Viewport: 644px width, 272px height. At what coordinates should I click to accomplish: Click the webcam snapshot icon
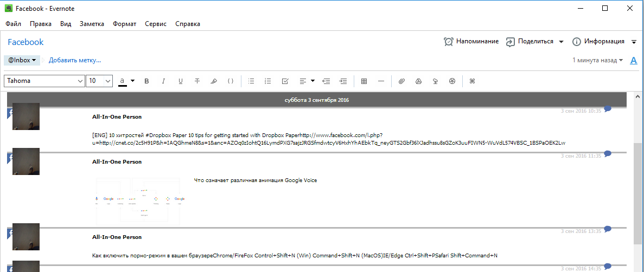[x=452, y=81]
